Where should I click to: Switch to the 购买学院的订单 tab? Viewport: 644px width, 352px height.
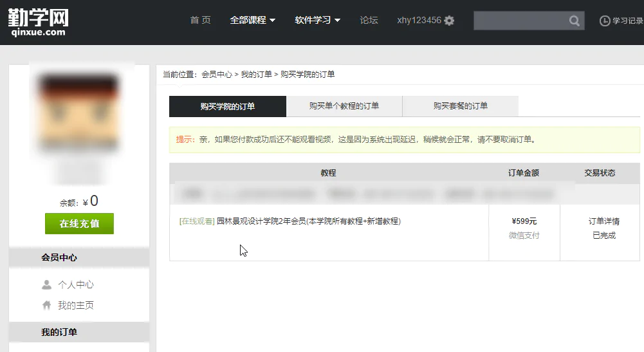click(228, 106)
